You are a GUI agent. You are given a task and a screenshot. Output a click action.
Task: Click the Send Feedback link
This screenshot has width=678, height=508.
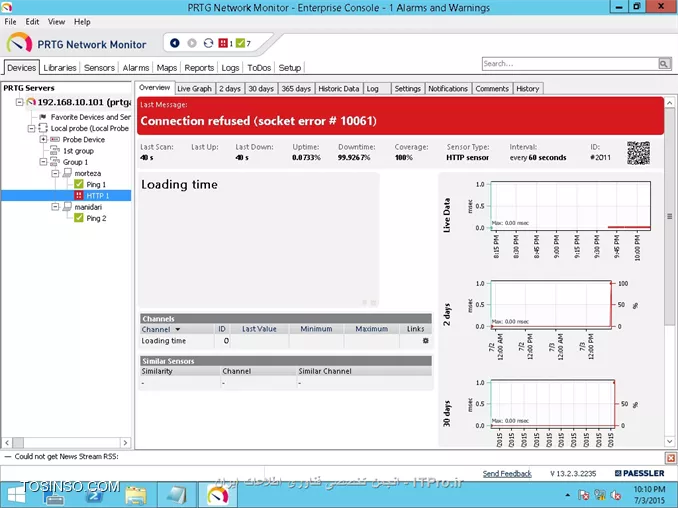[x=507, y=474]
